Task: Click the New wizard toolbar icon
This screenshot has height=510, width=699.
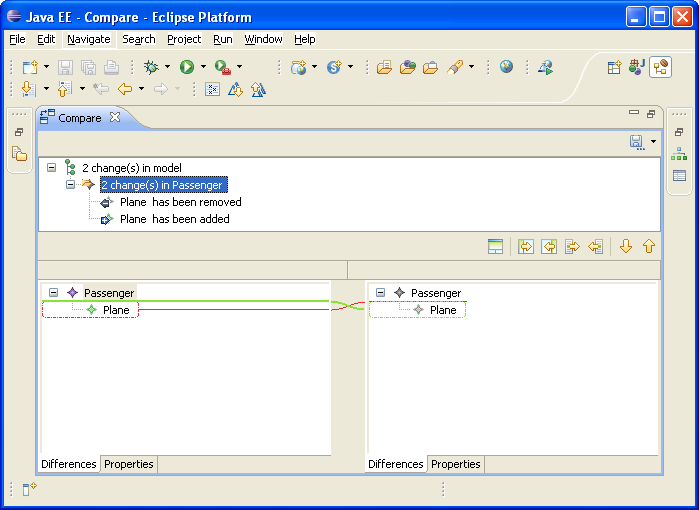Action: [x=30, y=67]
